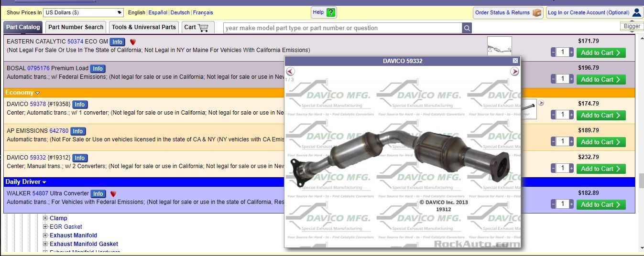This screenshot has height=256, width=644.
Task: Switch language to Deutsch
Action: (180, 12)
